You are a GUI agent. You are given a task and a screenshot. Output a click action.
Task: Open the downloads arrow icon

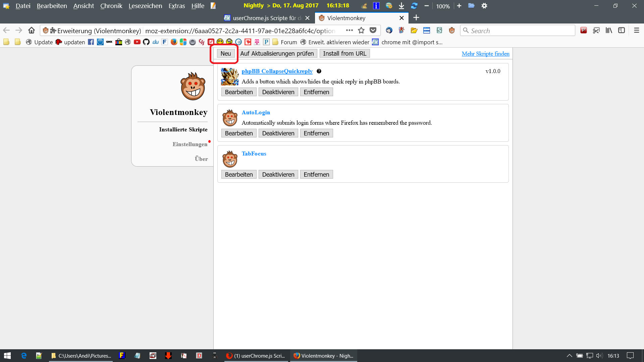(x=401, y=6)
